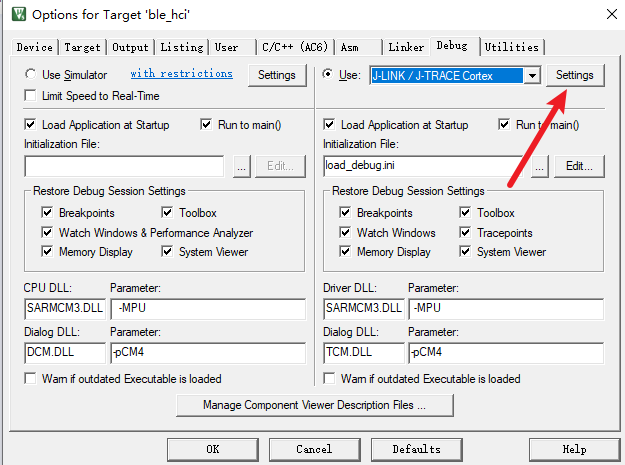625x465 pixels.
Task: Toggle right-side Run to main() checkbox
Action: 505,125
